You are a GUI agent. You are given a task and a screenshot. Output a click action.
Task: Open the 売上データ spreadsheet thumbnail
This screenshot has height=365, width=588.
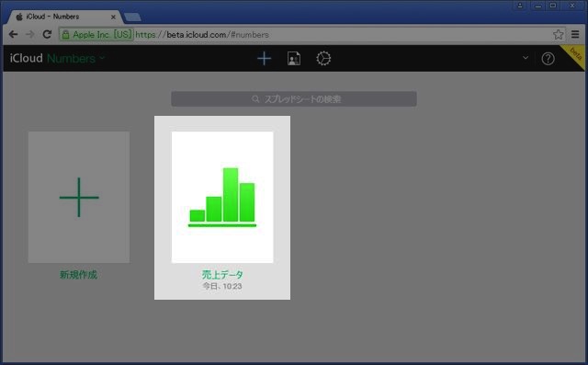222,197
